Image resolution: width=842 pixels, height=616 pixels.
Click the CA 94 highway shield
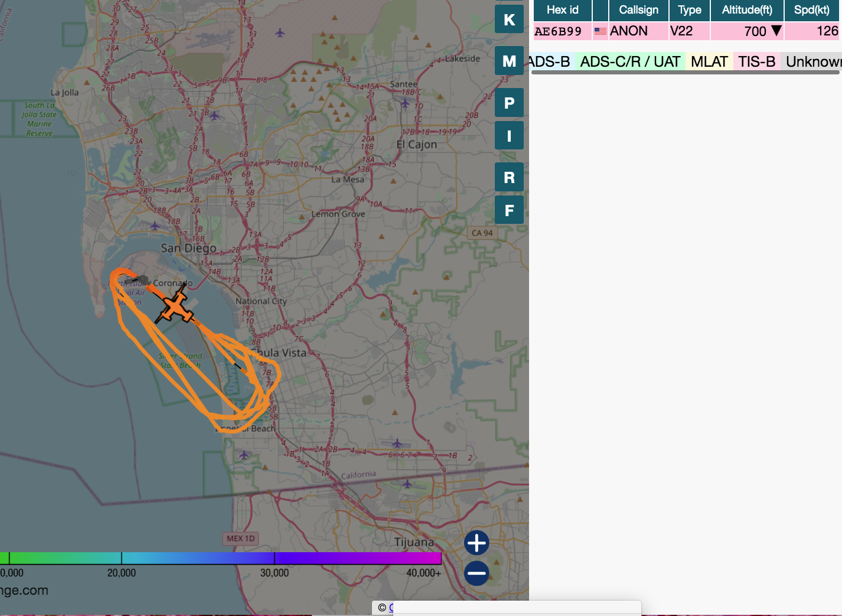coord(482,233)
